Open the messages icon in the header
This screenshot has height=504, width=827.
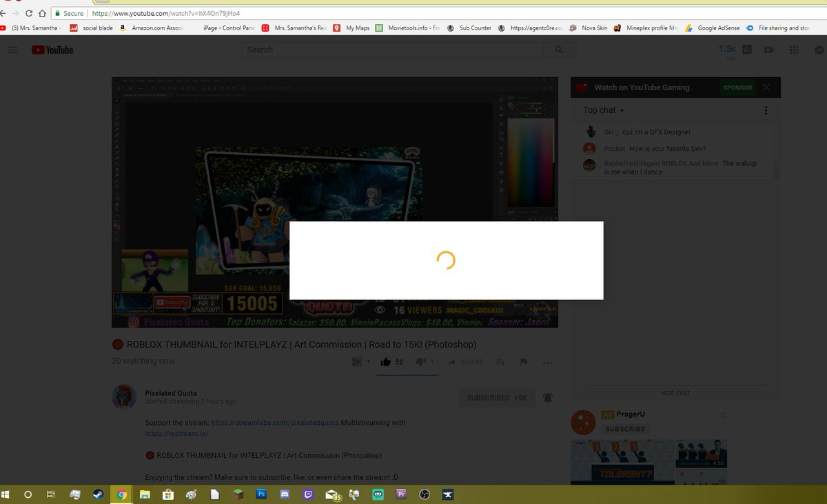(x=819, y=50)
